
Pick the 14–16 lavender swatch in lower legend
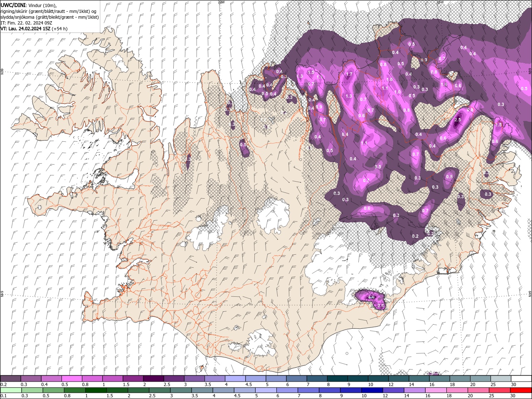pos(415,390)
